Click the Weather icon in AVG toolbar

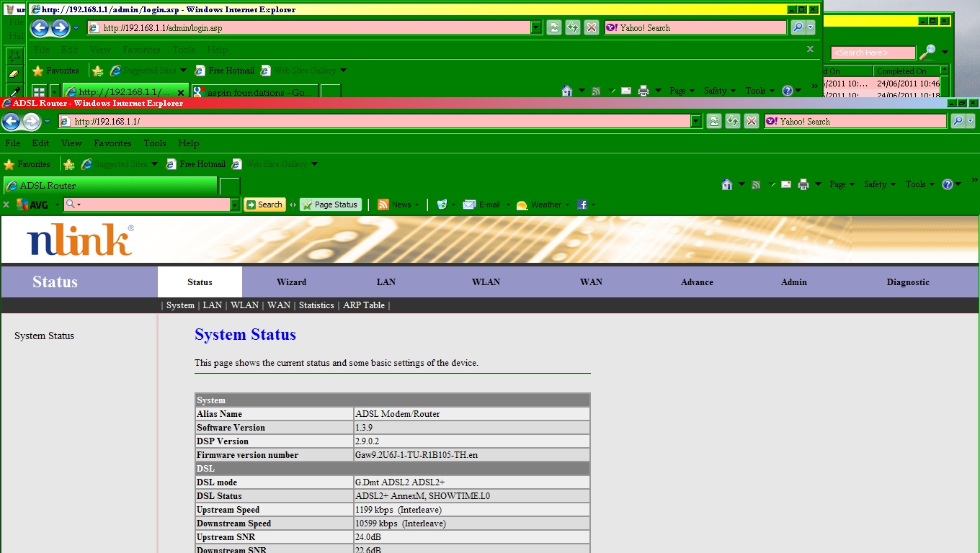tap(522, 205)
